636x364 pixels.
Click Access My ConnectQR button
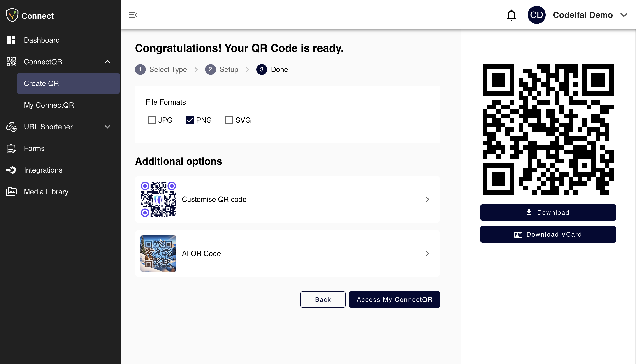click(394, 299)
